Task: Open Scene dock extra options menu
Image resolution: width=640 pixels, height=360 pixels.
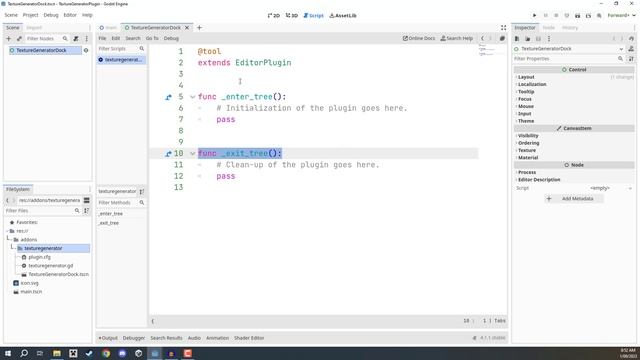Action: click(x=87, y=38)
